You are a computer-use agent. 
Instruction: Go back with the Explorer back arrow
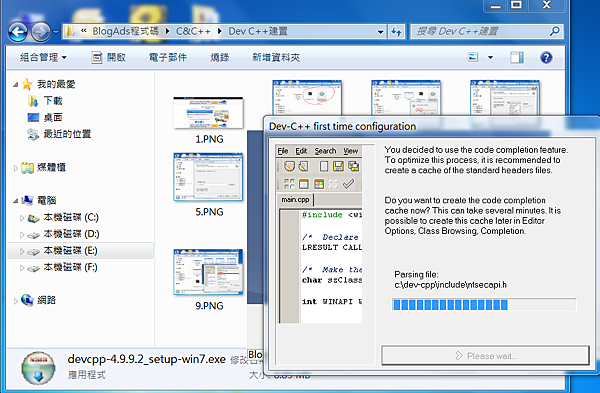click(x=18, y=32)
